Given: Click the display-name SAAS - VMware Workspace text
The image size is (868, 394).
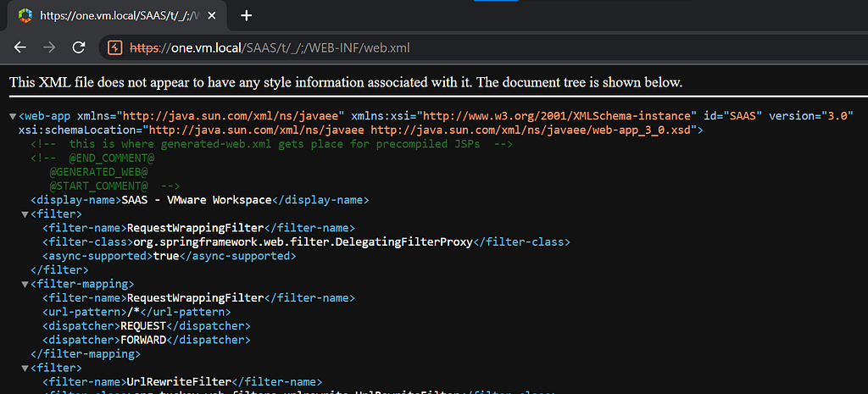Looking at the screenshot, I should tap(197, 200).
